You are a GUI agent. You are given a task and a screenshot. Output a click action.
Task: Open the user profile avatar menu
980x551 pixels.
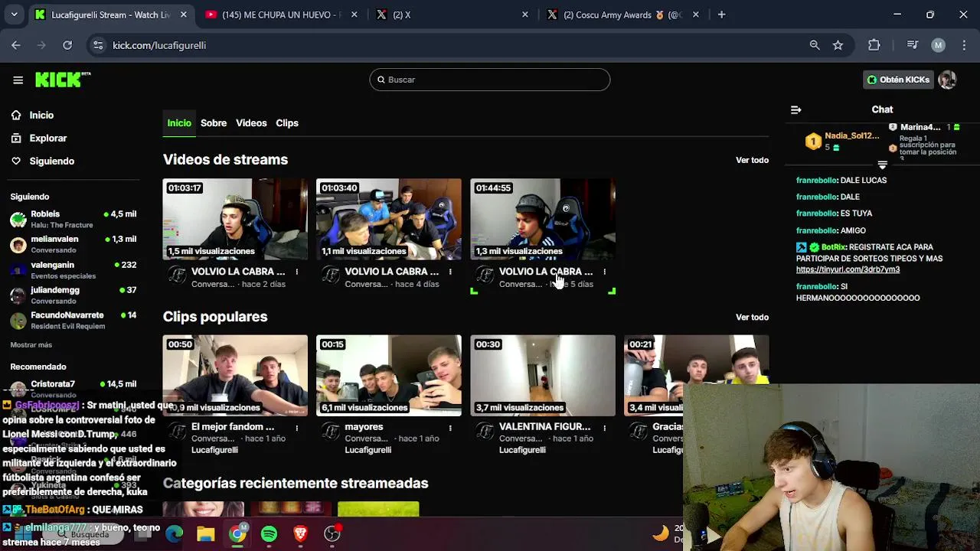pos(947,80)
